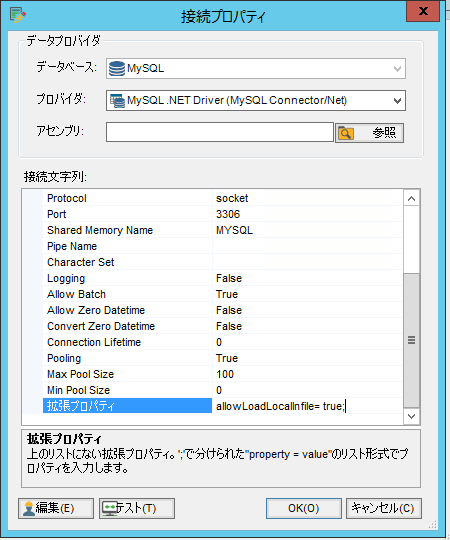Click the 参照 browse button
450x540 pixels.
pos(369,133)
